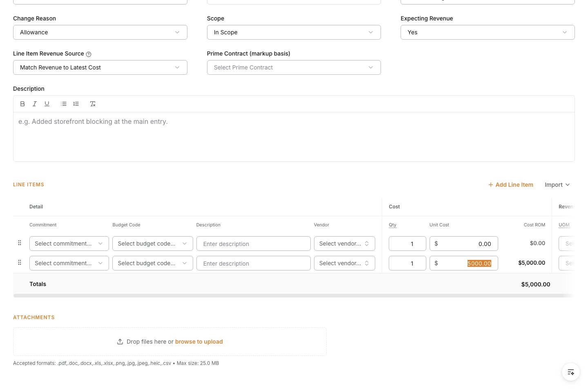Screen dimensions: 588x389
Task: Click the ATTACHMENTS section heading
Action: [34, 317]
